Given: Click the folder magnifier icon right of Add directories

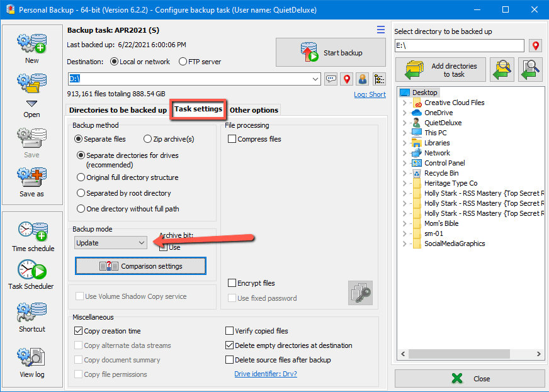Looking at the screenshot, I should [502, 70].
